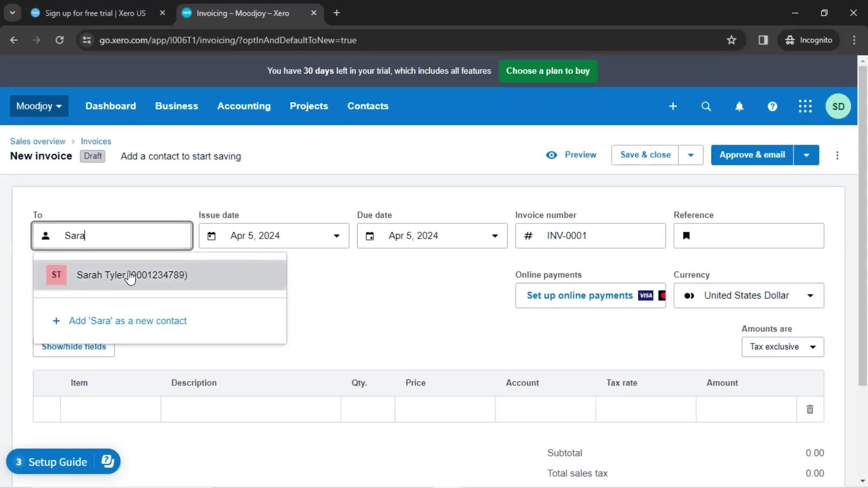Delete line item with the trash icon
This screenshot has height=488, width=868.
810,409
